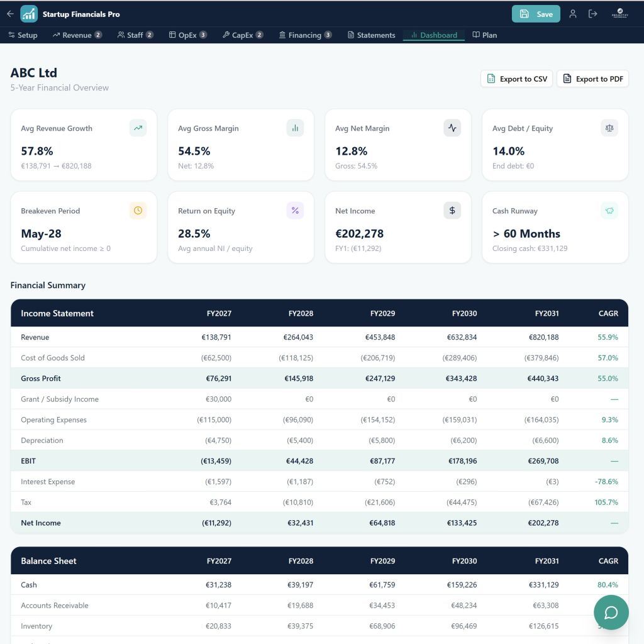This screenshot has height=644, width=644.
Task: Click the Net Income dollar icon
Action: (452, 211)
